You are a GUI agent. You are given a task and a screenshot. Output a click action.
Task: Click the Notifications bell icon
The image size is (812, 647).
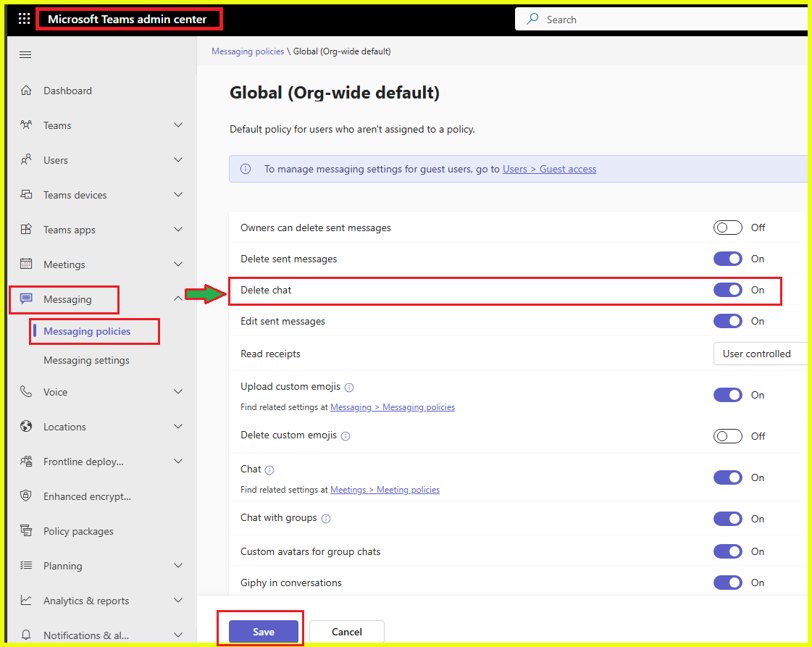point(26,635)
